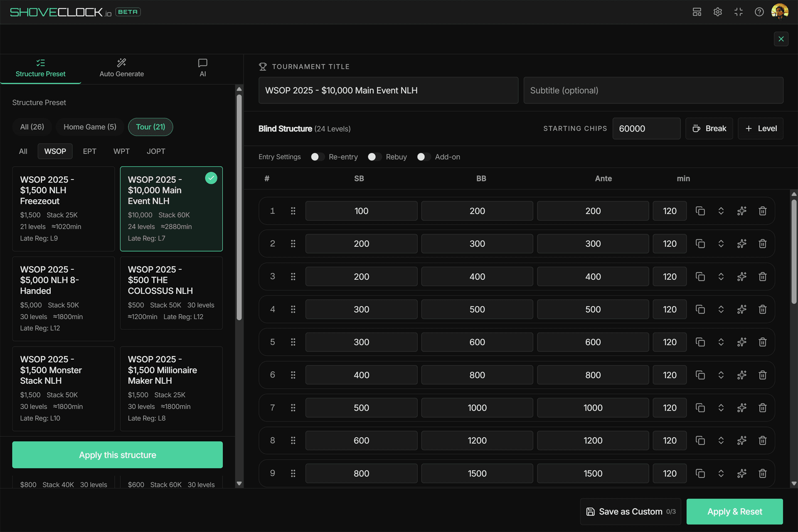Delete level 9 with trash icon

(763, 474)
